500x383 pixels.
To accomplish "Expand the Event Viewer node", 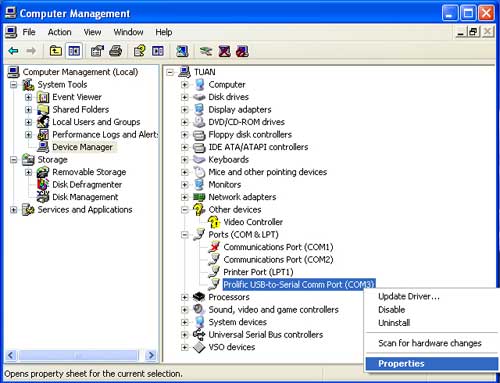I will coord(29,97).
